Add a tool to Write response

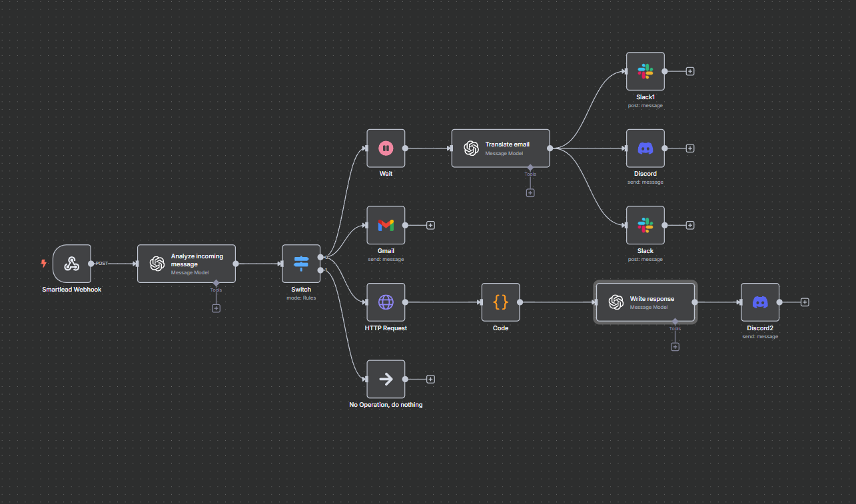(x=675, y=347)
